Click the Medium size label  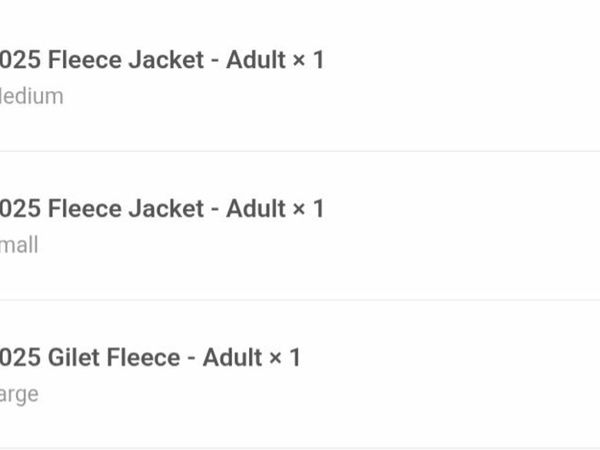32,96
